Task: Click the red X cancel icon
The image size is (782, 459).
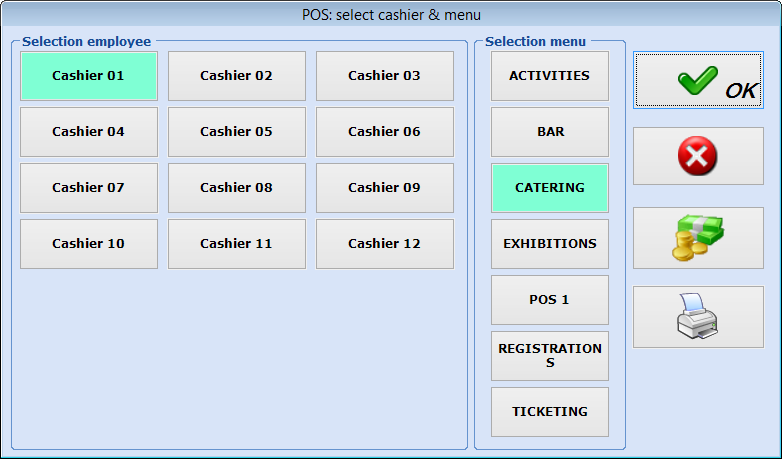Action: tap(698, 156)
